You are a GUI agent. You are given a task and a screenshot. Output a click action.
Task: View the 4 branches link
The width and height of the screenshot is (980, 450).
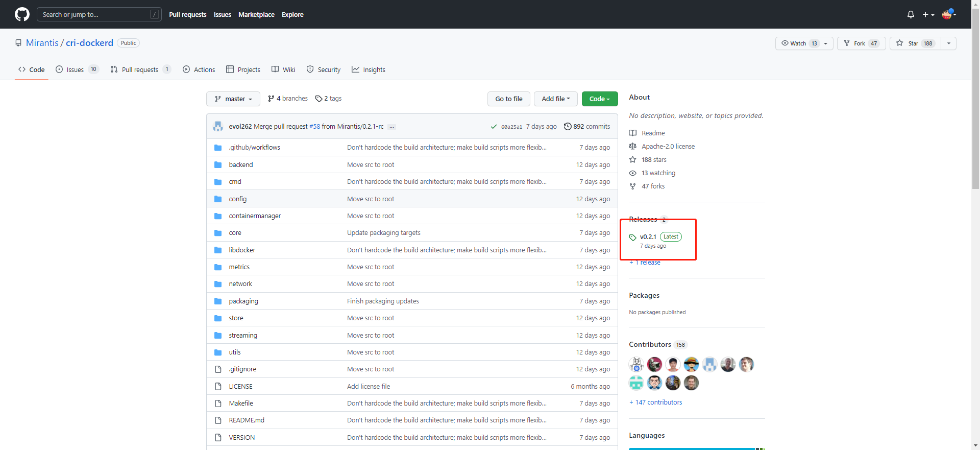(x=288, y=99)
